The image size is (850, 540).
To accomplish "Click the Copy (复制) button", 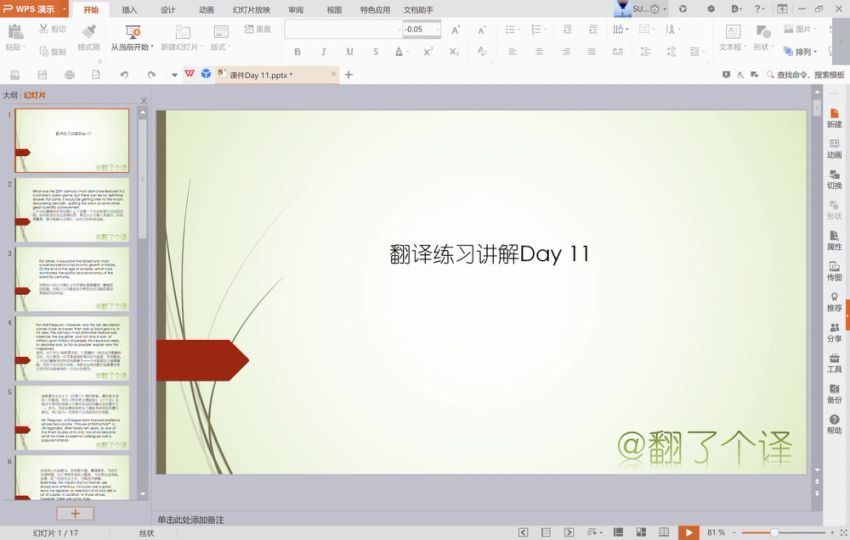I will point(53,52).
